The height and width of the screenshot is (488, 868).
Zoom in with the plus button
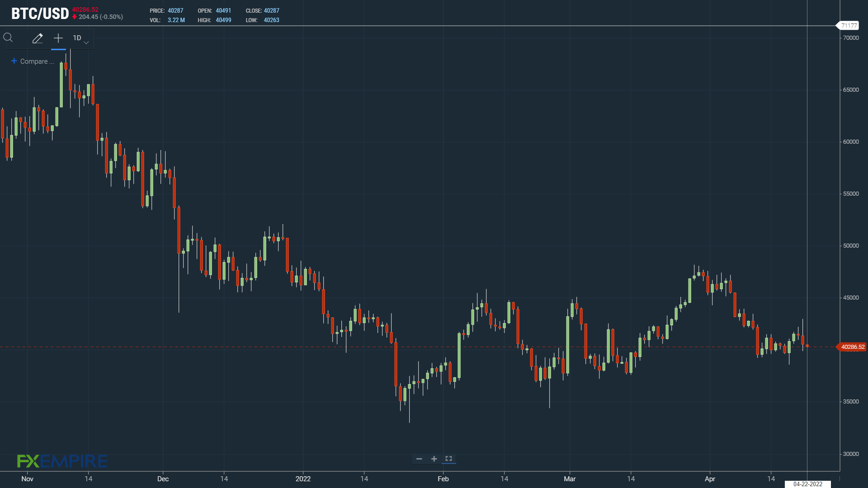[x=434, y=459]
